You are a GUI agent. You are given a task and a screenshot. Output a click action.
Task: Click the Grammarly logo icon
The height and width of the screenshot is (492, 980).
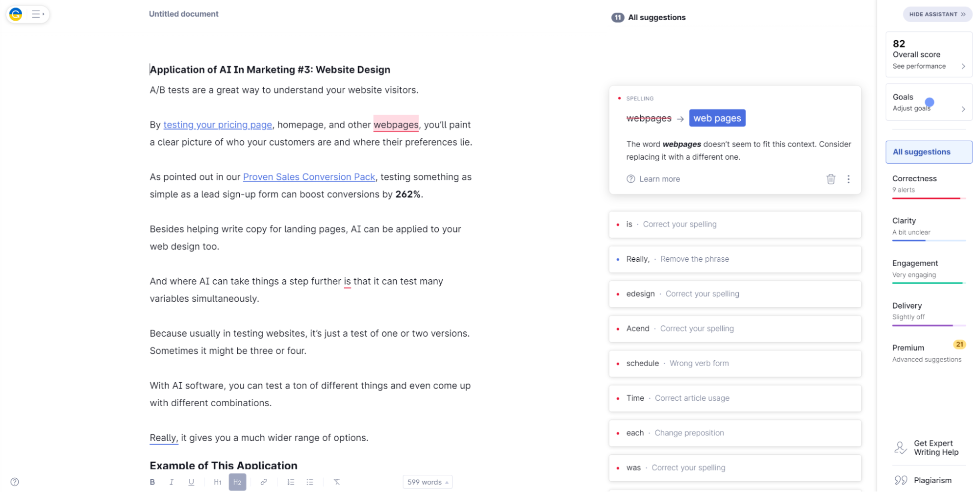pos(16,14)
